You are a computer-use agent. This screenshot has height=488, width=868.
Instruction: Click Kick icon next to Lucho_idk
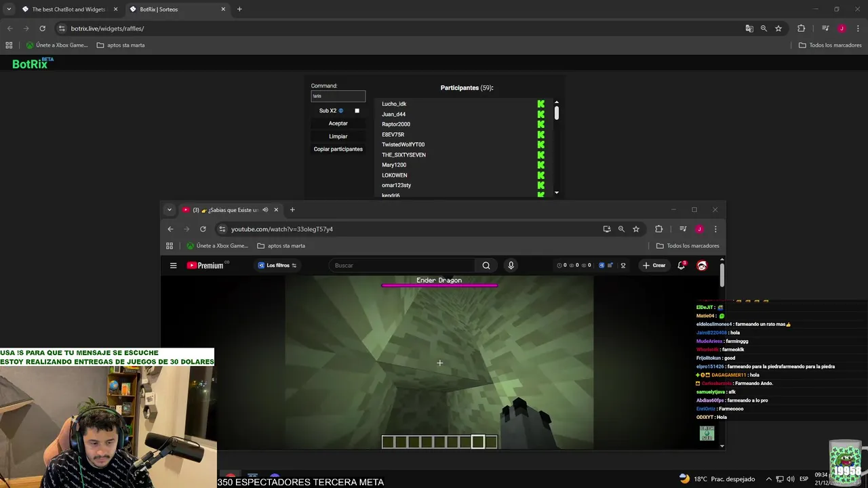point(541,104)
